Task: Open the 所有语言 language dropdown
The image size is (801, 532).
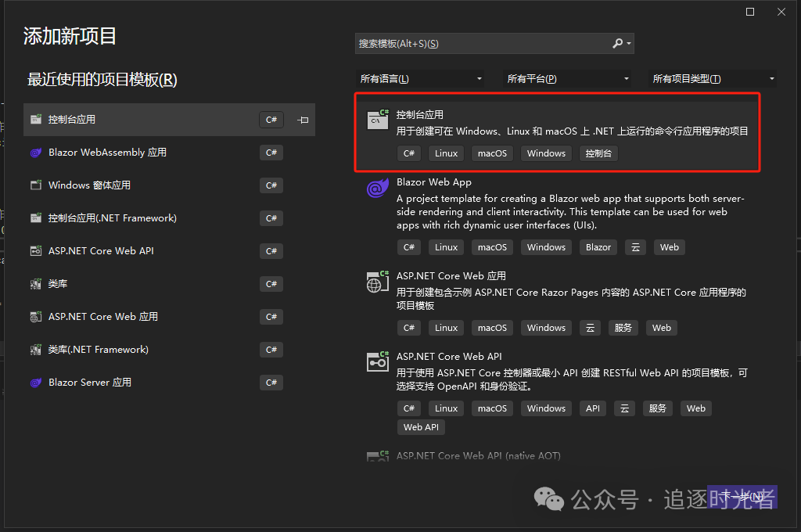Action: pyautogui.click(x=420, y=78)
